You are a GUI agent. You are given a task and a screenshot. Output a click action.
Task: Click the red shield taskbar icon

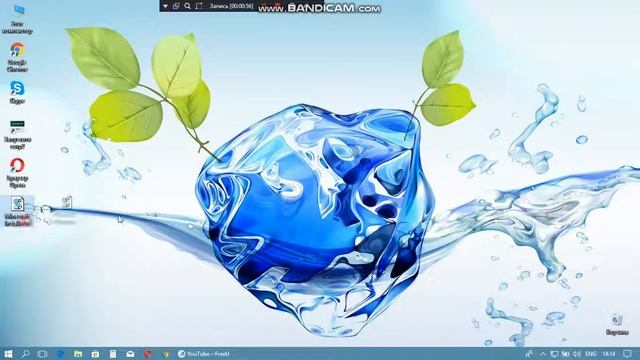point(148,354)
